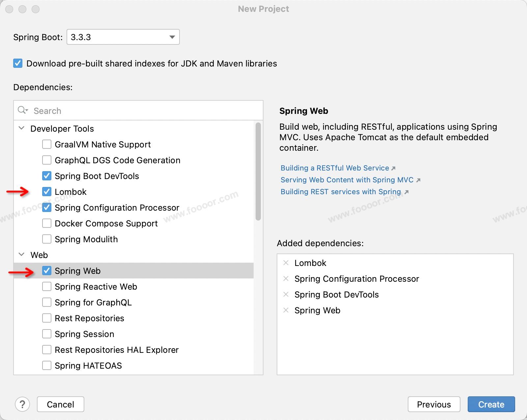Image resolution: width=527 pixels, height=420 pixels.
Task: Select Spring Reactive Web in the list
Action: pyautogui.click(x=96, y=286)
